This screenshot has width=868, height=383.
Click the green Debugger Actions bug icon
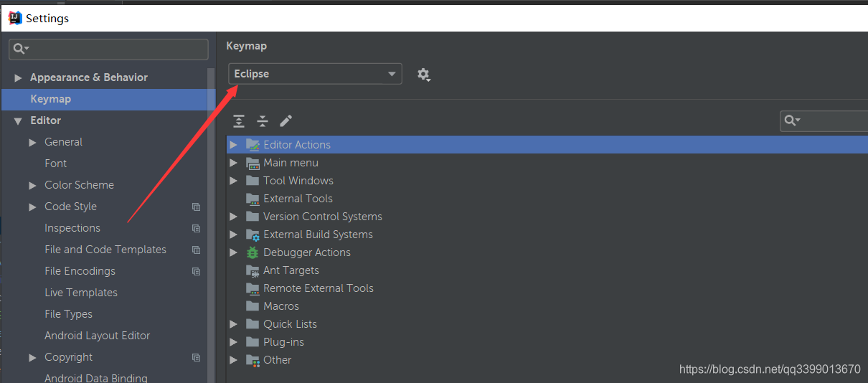(253, 252)
